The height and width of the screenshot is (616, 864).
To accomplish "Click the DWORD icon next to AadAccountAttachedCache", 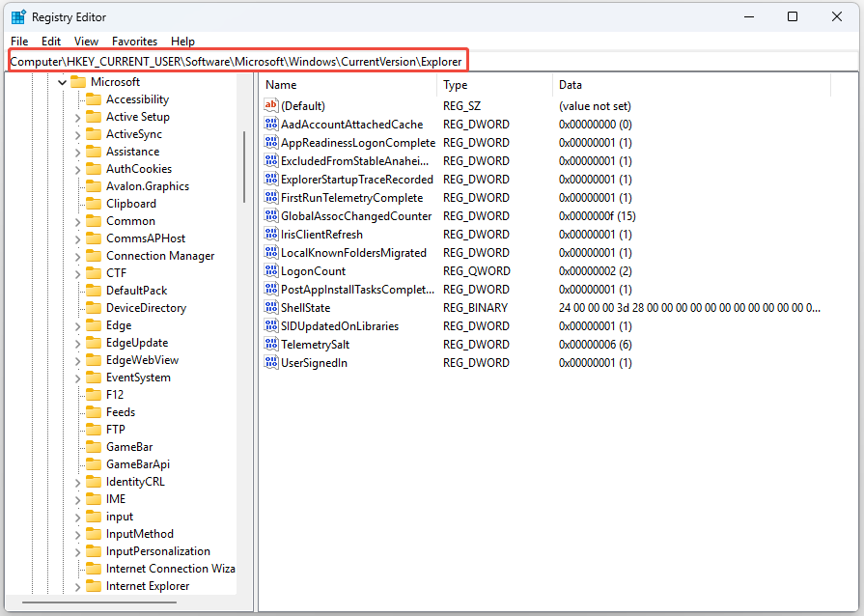I will point(271,125).
